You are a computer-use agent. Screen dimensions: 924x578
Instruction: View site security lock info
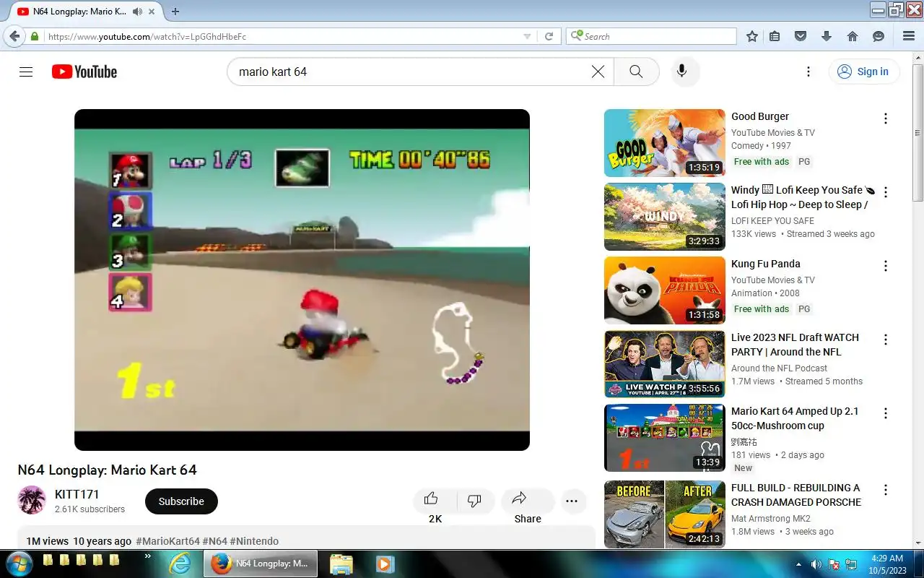34,36
